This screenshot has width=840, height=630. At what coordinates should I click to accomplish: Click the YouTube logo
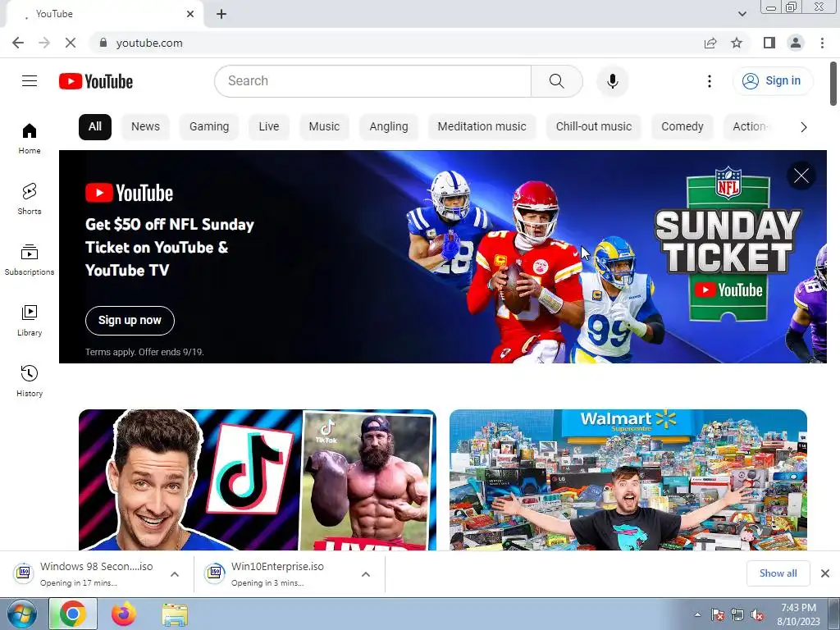click(x=96, y=81)
